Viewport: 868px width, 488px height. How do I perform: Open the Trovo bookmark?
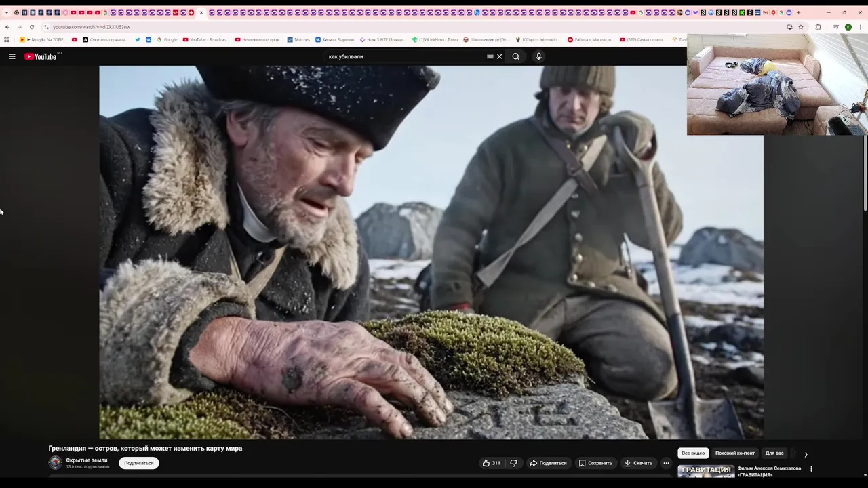click(x=435, y=40)
